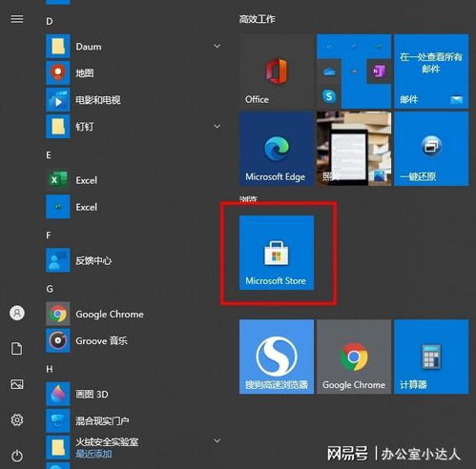Click the 浏览 group title

point(248,199)
